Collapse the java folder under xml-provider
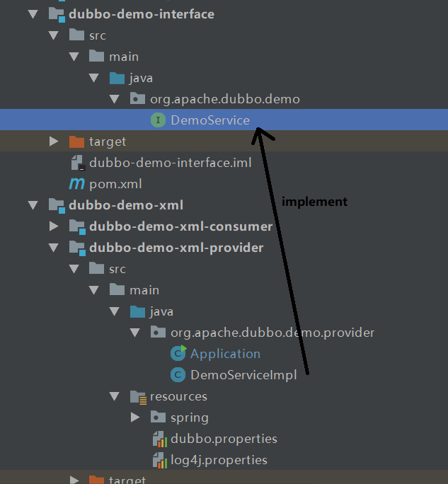448x484 pixels. (x=114, y=312)
